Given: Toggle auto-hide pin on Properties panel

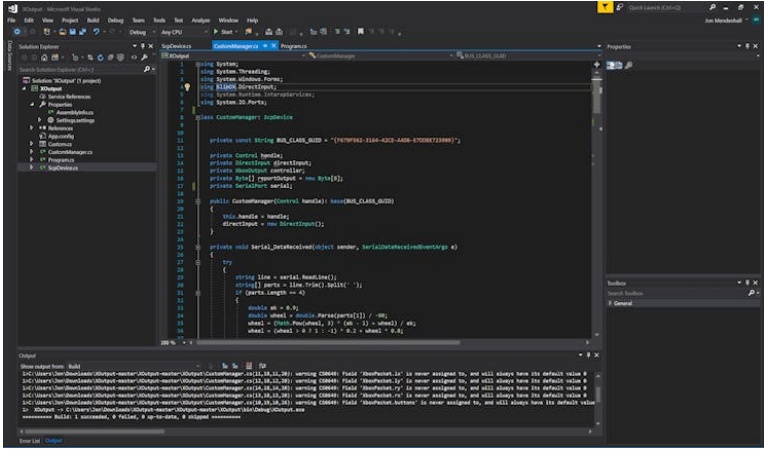Looking at the screenshot, I should [x=749, y=46].
